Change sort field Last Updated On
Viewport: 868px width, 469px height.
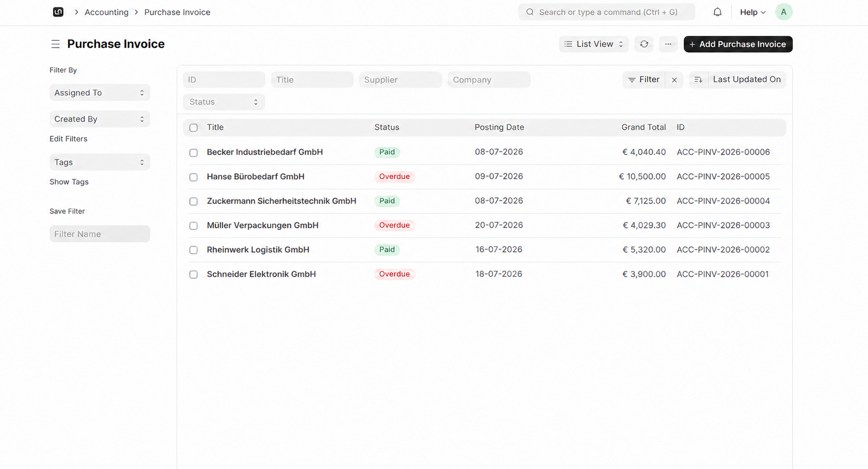click(746, 80)
